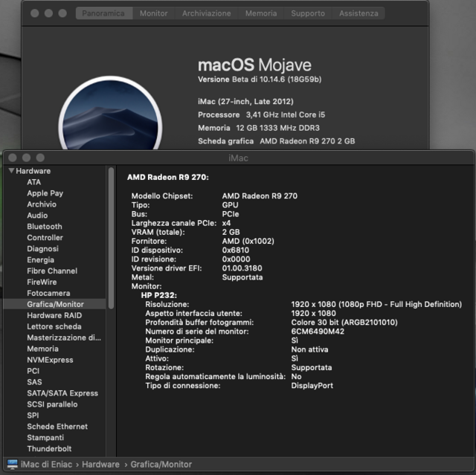Select Thunderbolt in the sidebar
Viewport: 476px width, 475px height.
[x=49, y=449]
